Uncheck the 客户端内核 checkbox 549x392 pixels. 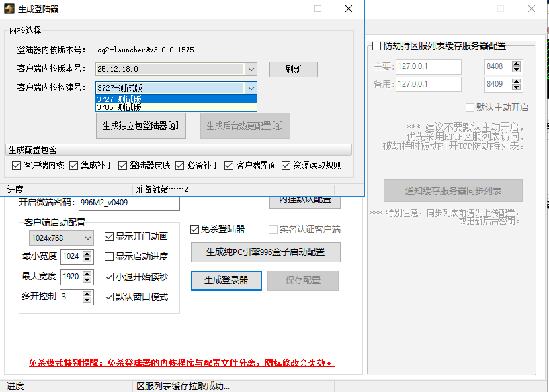(x=15, y=164)
